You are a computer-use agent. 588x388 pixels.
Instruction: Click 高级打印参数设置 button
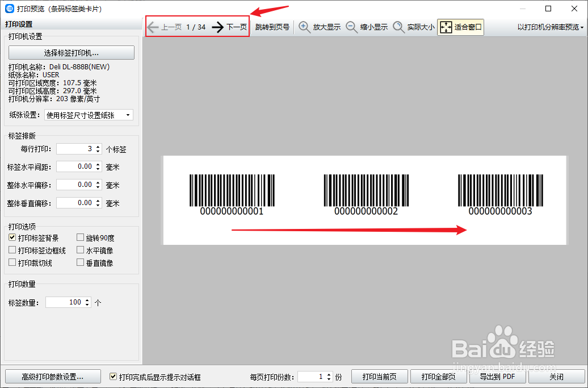53,377
